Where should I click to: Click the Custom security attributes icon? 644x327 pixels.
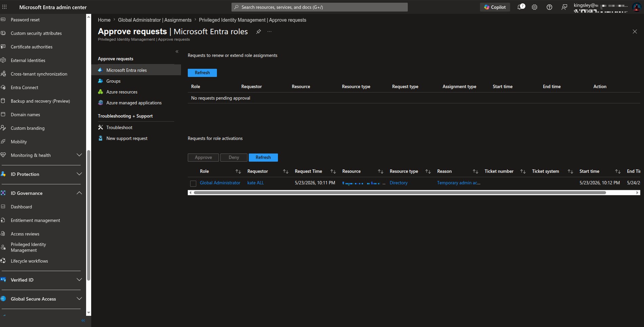tap(3, 33)
